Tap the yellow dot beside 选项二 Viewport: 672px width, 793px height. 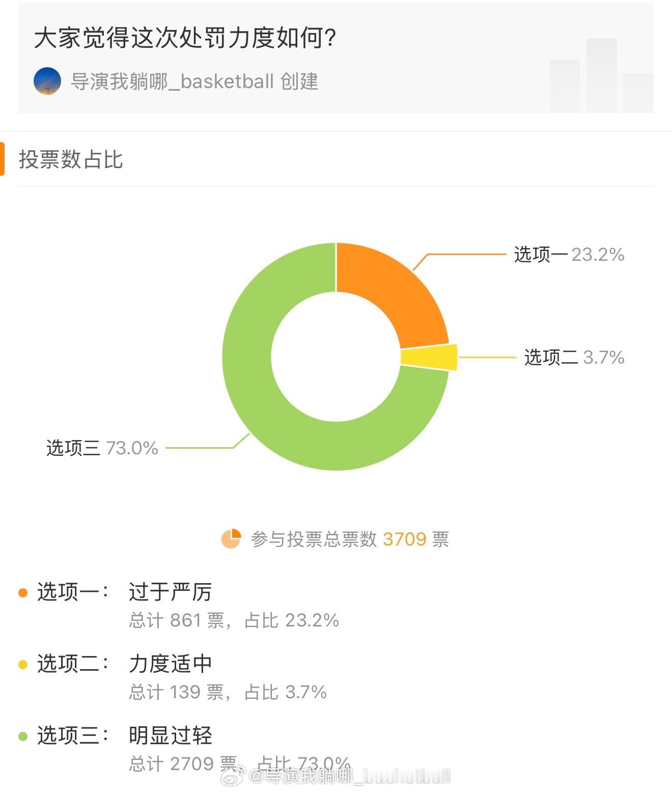[23, 665]
